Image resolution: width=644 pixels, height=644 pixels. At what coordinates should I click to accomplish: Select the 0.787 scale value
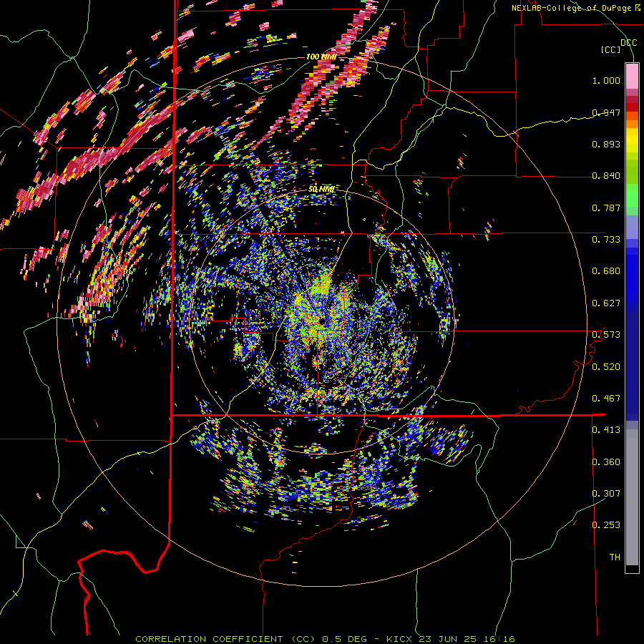(606, 208)
